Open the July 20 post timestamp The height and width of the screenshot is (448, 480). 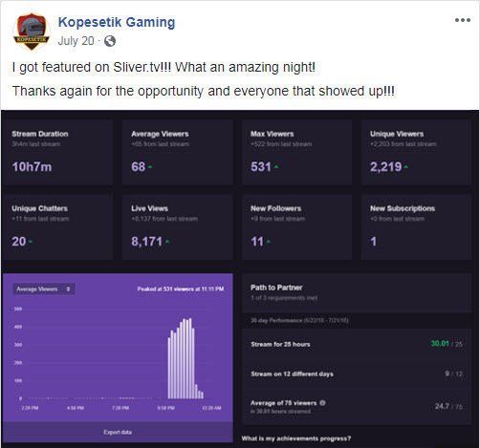(76, 41)
